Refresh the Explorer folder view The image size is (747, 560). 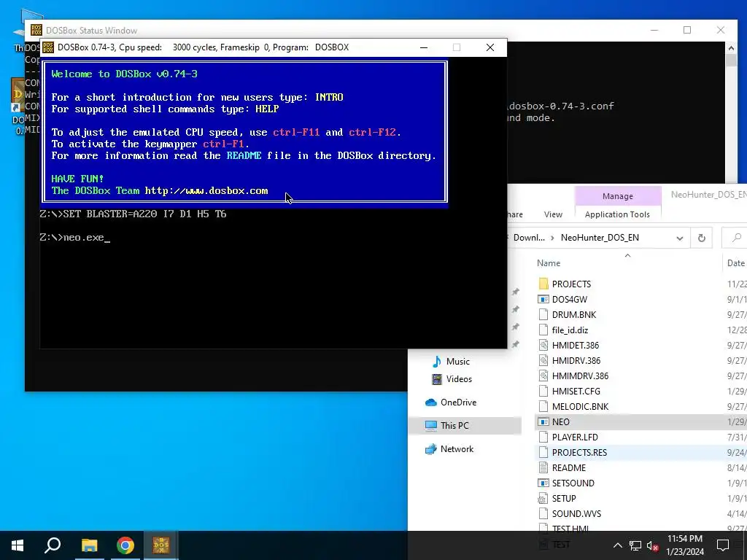tap(701, 238)
